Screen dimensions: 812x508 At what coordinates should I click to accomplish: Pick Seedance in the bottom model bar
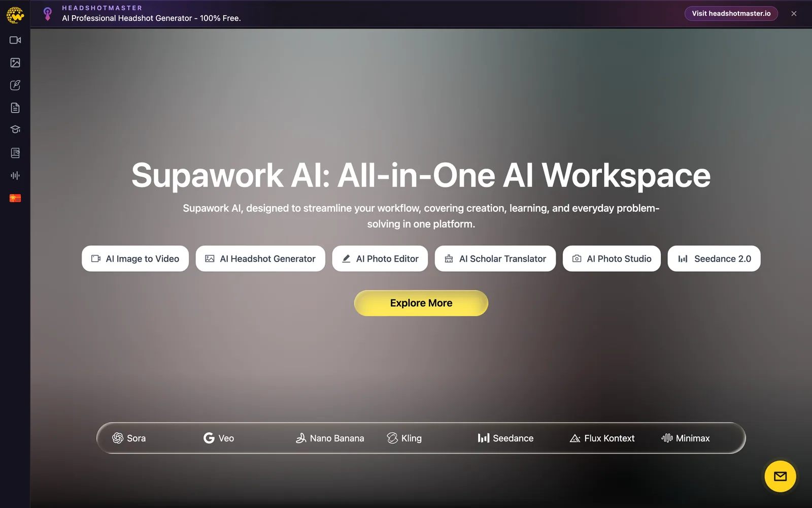pyautogui.click(x=505, y=438)
